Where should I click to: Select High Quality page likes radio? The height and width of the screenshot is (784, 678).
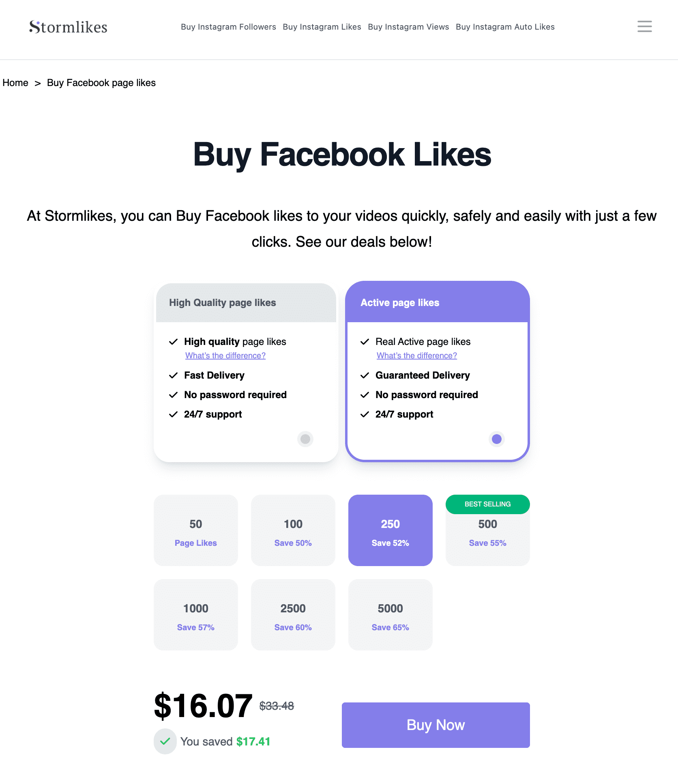click(x=305, y=439)
